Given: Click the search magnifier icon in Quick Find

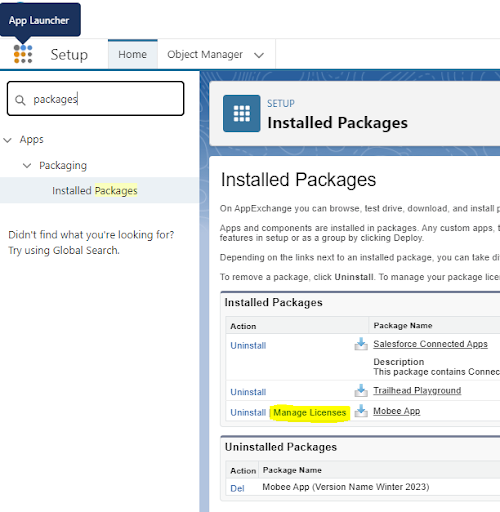Looking at the screenshot, I should click(20, 100).
